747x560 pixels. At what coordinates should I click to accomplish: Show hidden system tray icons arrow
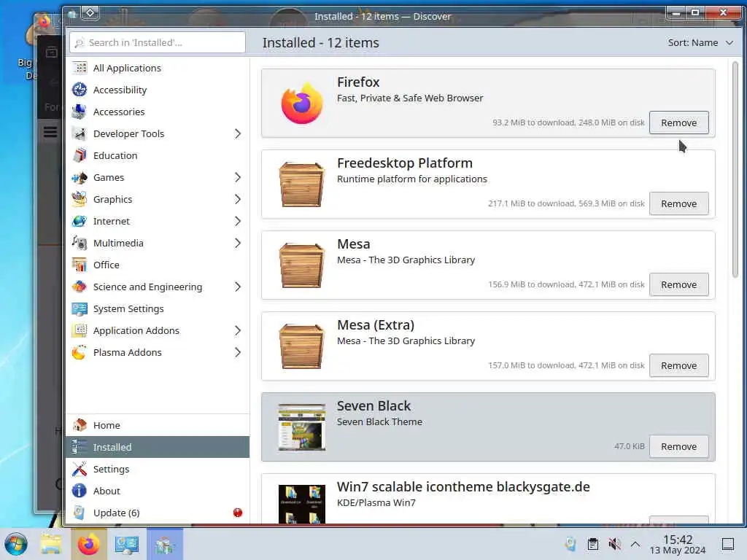pos(635,544)
